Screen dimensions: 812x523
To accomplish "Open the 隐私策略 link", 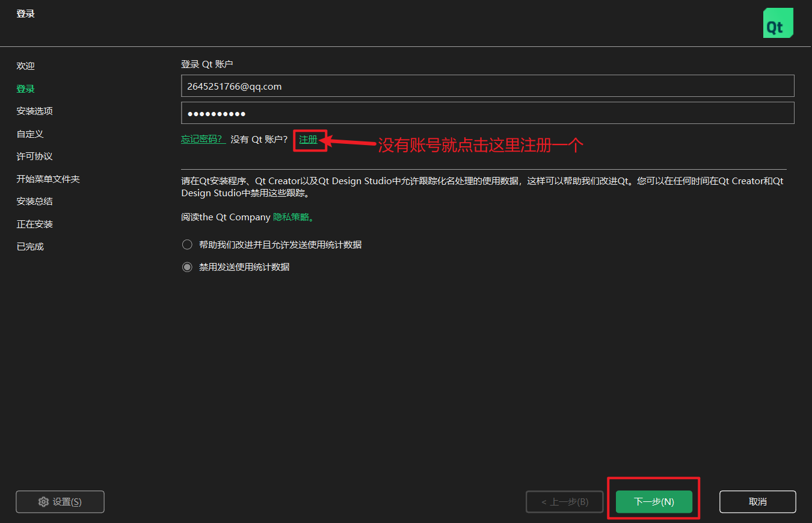I will point(294,217).
